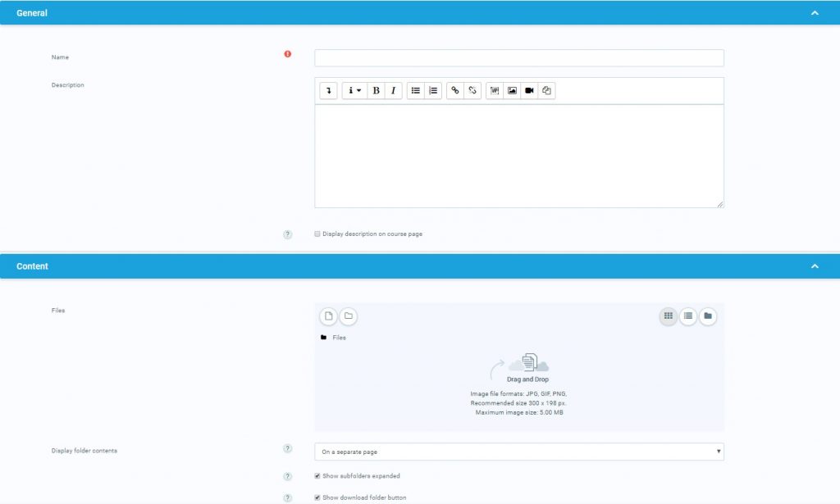Image resolution: width=840 pixels, height=504 pixels.
Task: Insert a hyperlink in the description
Action: (455, 91)
